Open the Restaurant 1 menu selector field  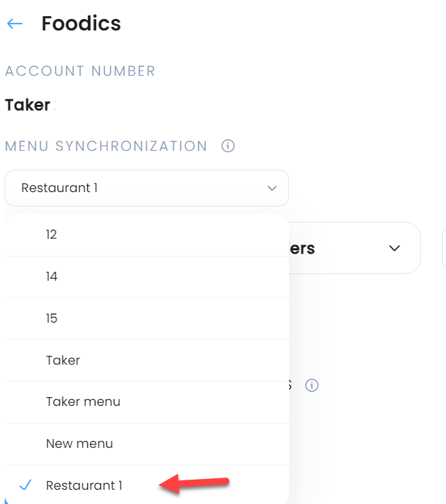(x=147, y=188)
